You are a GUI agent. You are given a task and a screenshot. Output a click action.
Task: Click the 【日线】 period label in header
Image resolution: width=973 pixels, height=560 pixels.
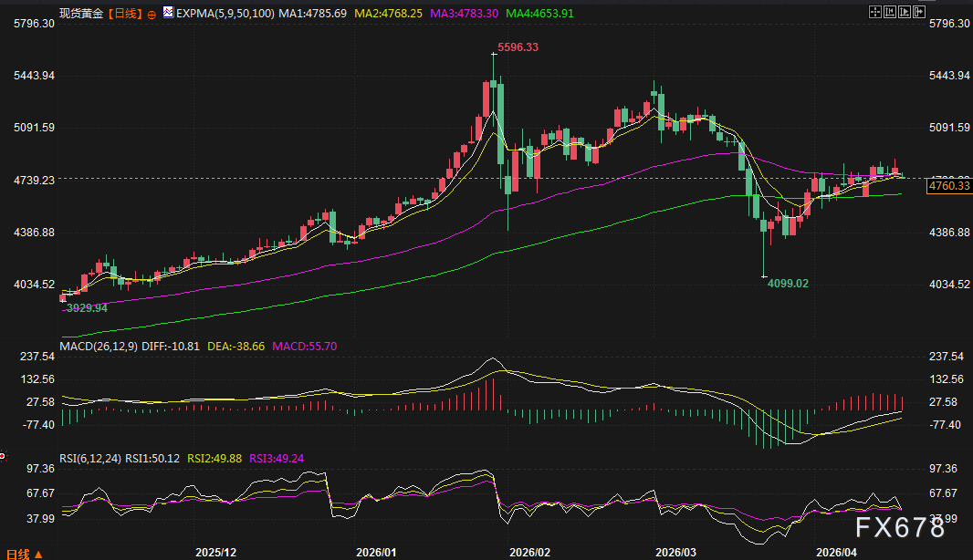pos(124,15)
